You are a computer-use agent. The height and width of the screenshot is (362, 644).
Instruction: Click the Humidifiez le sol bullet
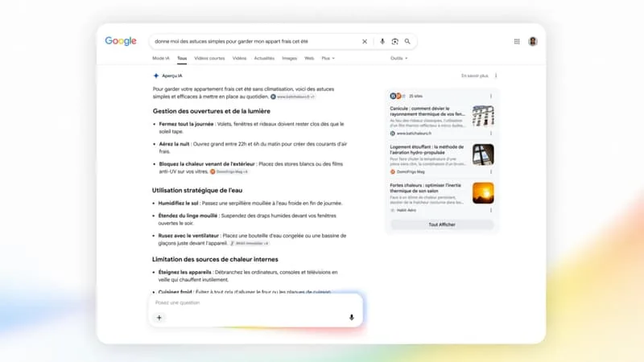tap(250, 204)
